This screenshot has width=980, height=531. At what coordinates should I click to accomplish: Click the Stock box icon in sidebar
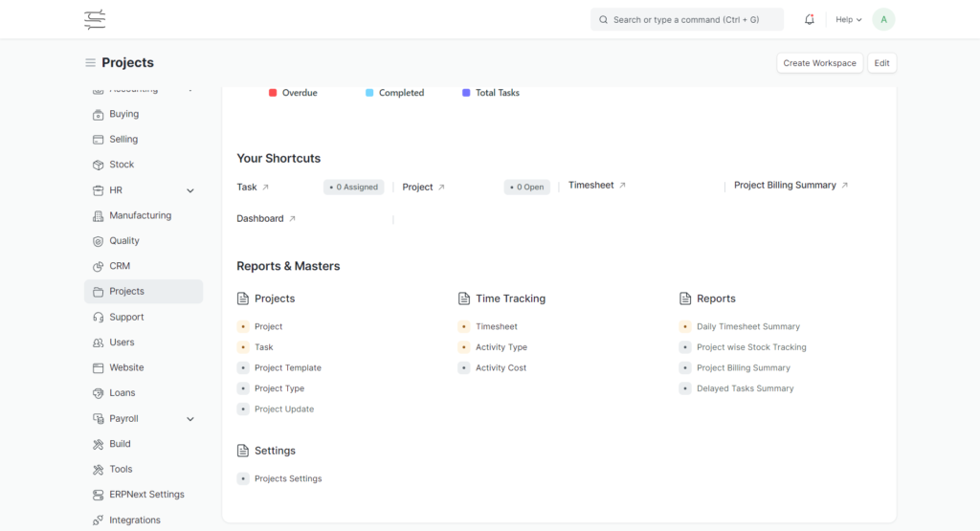point(99,165)
